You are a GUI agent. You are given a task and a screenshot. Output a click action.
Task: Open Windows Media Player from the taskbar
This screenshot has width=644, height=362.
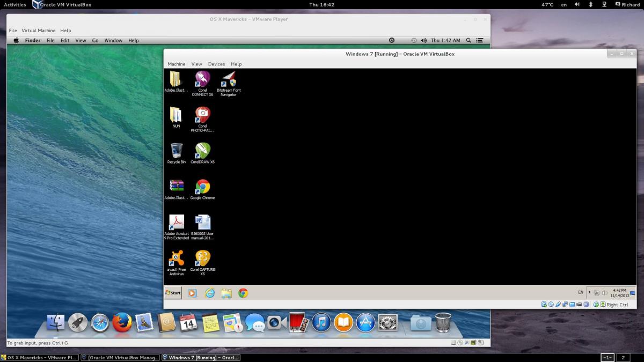click(x=192, y=293)
